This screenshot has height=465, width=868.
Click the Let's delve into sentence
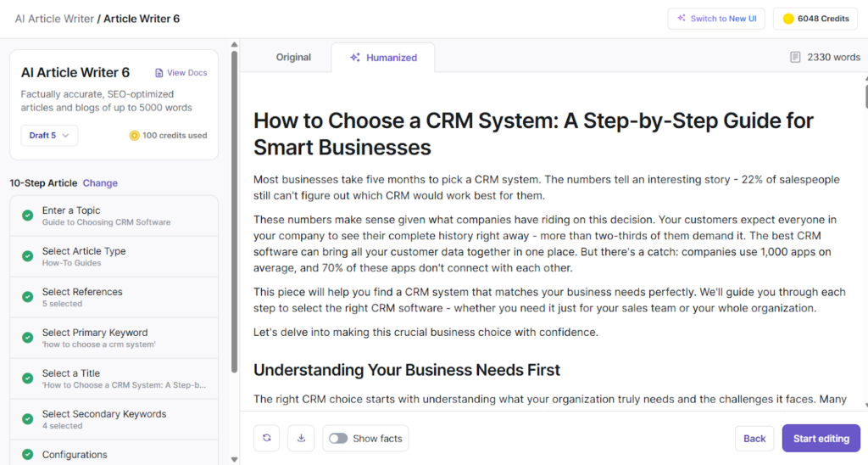pos(426,332)
